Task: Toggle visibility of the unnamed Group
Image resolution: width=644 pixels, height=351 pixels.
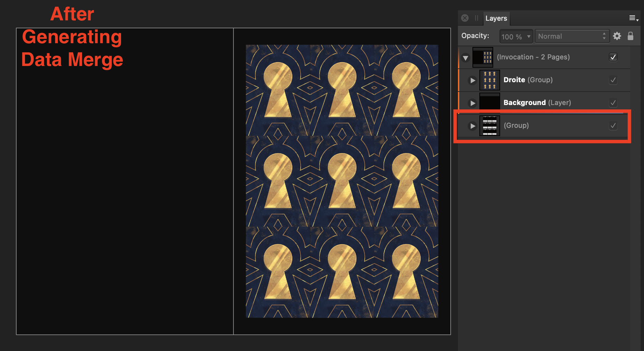Action: (x=613, y=126)
